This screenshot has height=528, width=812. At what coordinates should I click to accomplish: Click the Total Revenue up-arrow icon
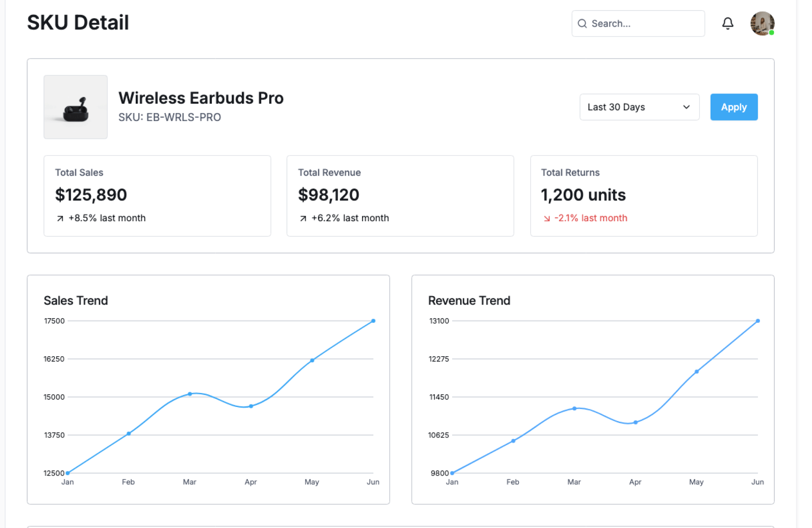(303, 218)
